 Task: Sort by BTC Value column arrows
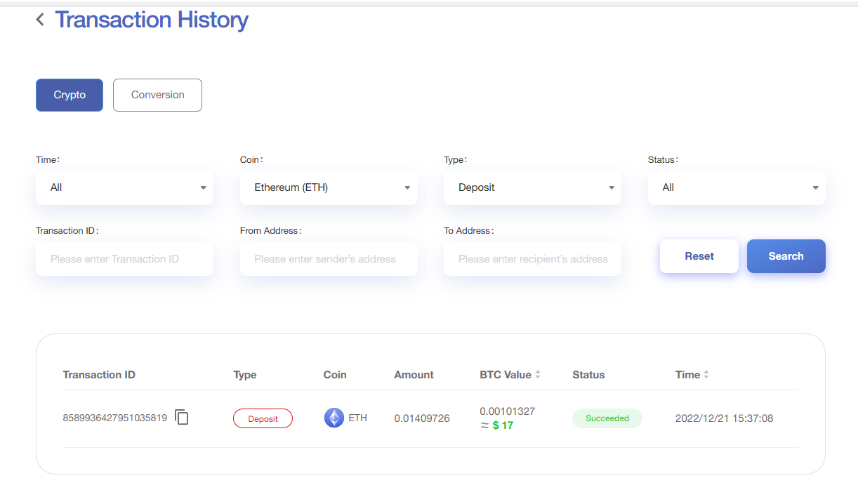pos(538,375)
